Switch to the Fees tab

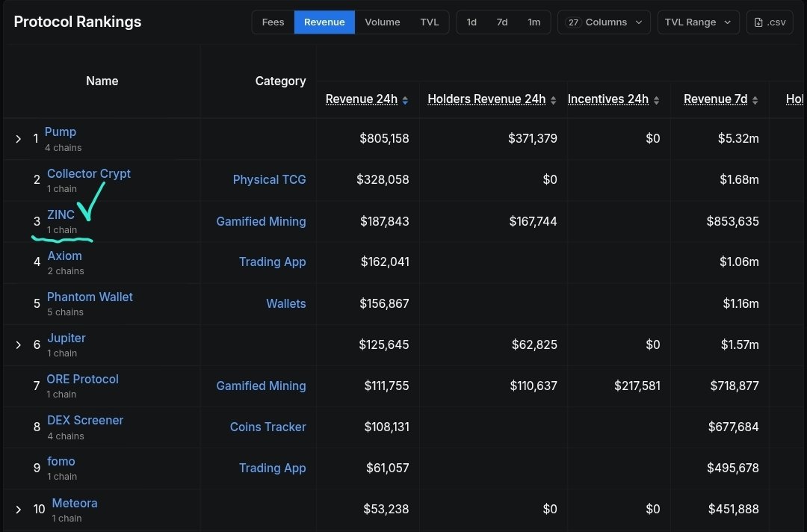coord(273,22)
